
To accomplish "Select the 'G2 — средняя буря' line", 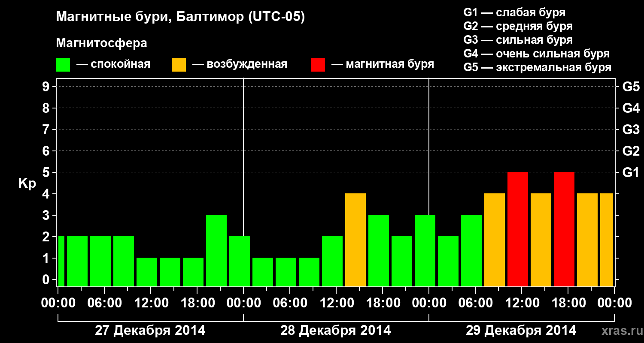I will 518,26.
